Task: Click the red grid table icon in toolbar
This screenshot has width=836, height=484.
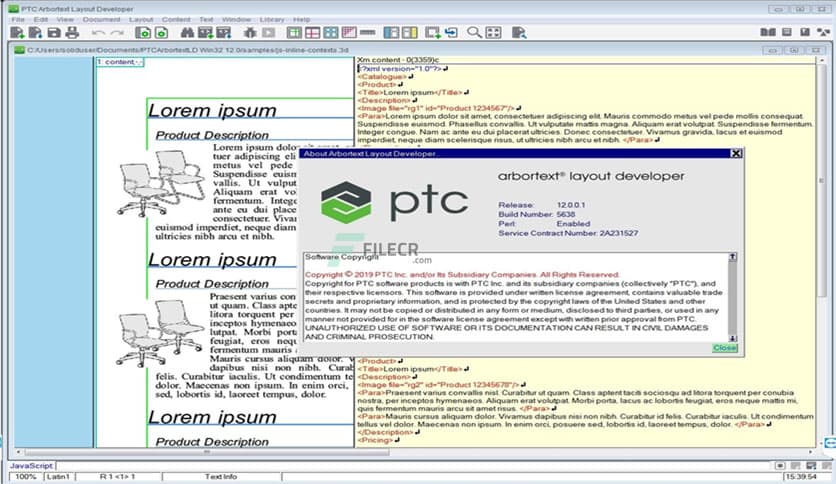Action: coord(312,33)
